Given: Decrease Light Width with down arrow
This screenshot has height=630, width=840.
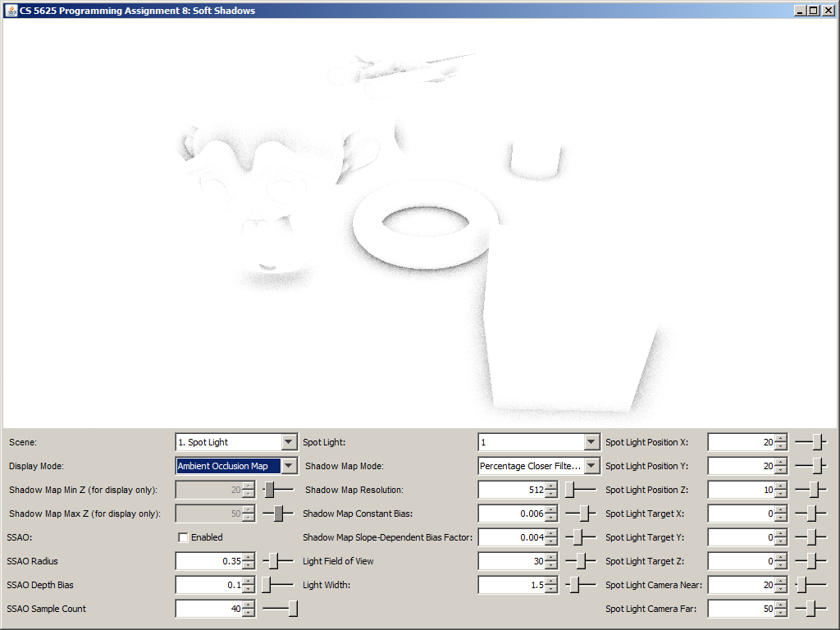Looking at the screenshot, I should [550, 590].
